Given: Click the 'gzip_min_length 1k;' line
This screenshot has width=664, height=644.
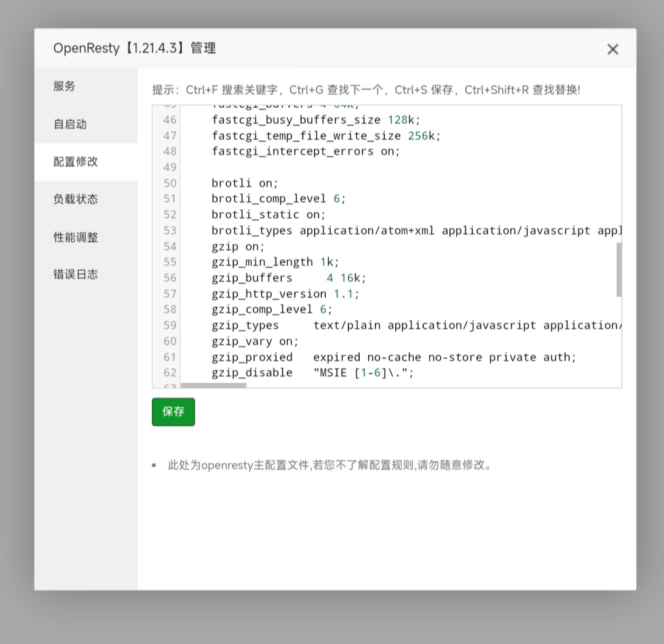Looking at the screenshot, I should coord(275,262).
